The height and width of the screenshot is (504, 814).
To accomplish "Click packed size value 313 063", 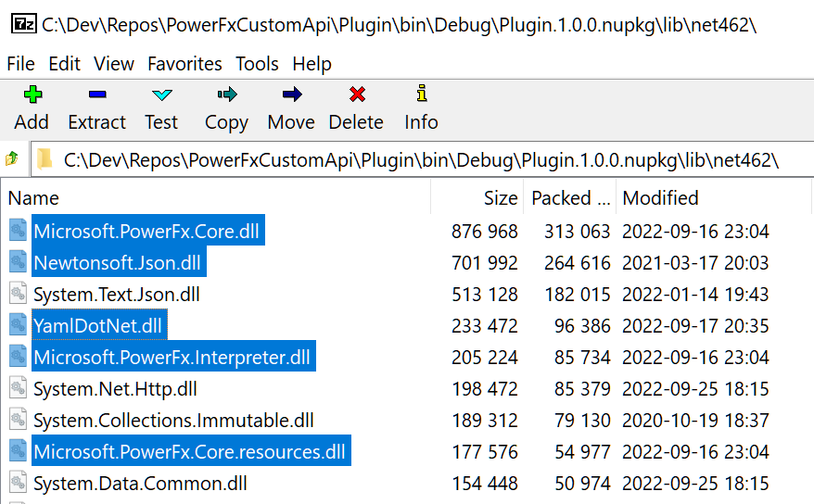I will click(577, 231).
